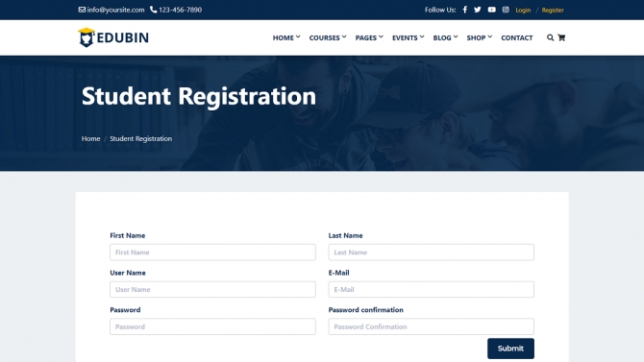This screenshot has height=362, width=644.
Task: Focus the First Name field
Action: [212, 253]
